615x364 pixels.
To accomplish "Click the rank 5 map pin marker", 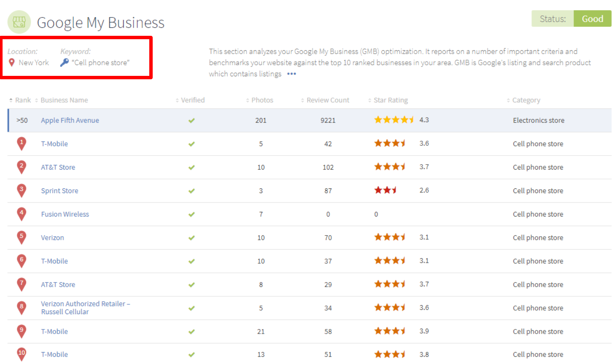I will tap(21, 237).
